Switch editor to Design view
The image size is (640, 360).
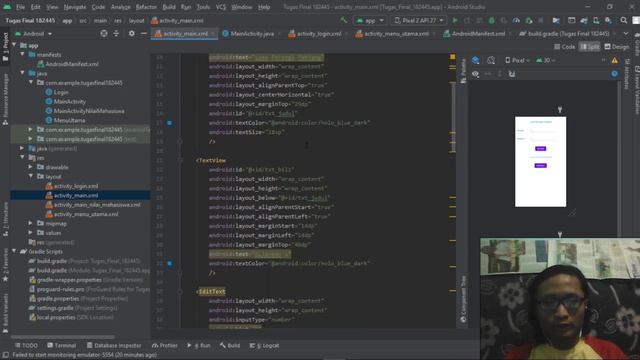point(617,47)
